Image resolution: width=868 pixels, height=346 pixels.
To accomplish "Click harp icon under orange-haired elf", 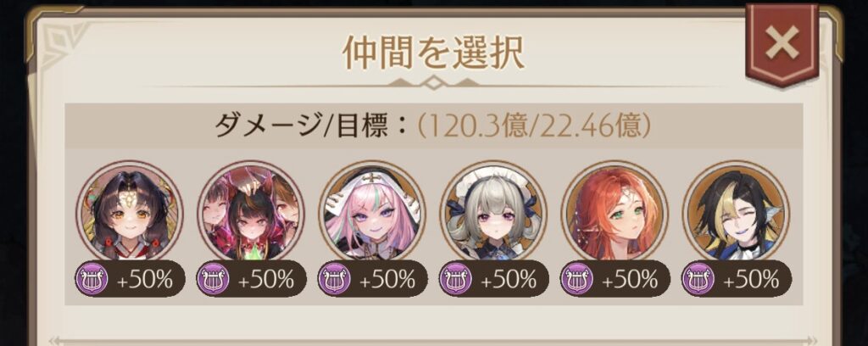I will pyautogui.click(x=576, y=280).
